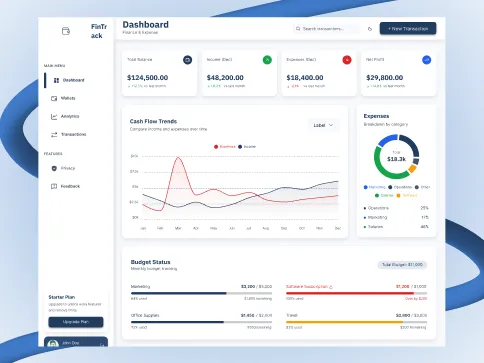Click the Transactions arrows icon in sidebar
Viewport: 484px width, 363px height.
pyautogui.click(x=54, y=134)
